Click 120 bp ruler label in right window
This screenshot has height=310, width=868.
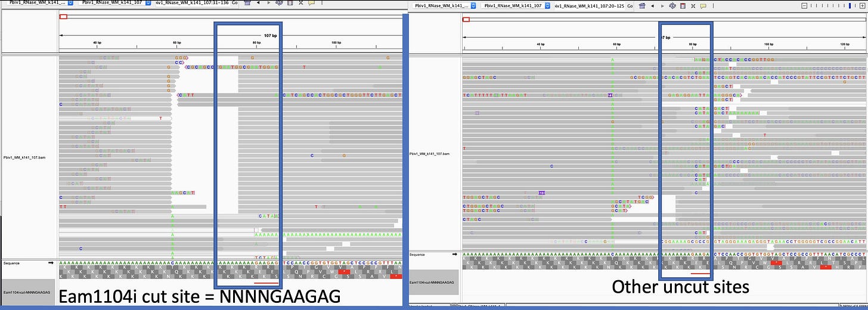click(x=845, y=45)
